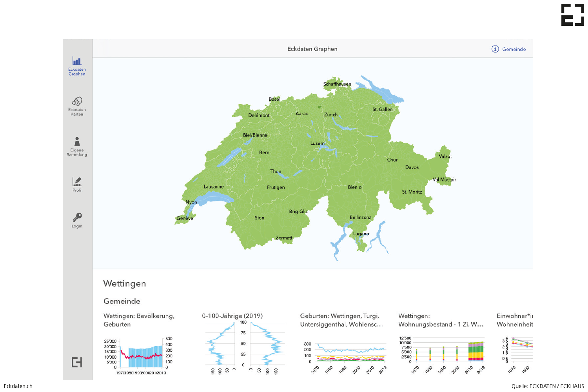Open the Profi chart-edit icon
This screenshot has width=588, height=392.
77,181
